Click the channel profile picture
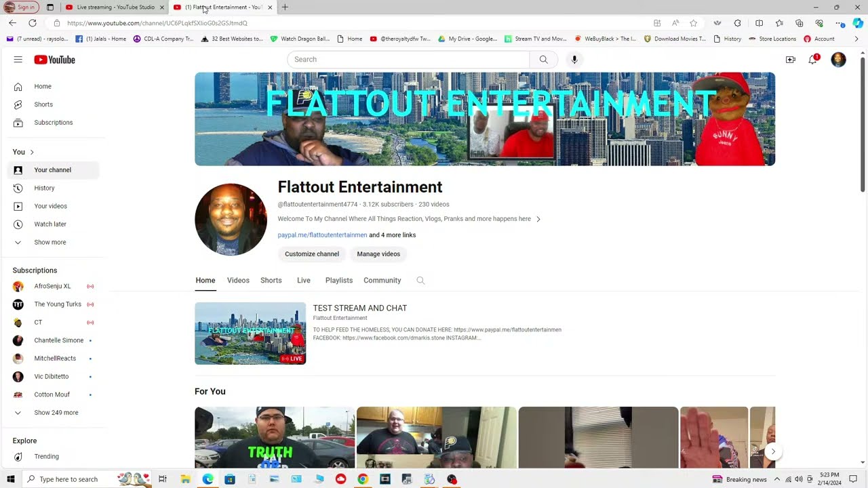 (x=231, y=220)
